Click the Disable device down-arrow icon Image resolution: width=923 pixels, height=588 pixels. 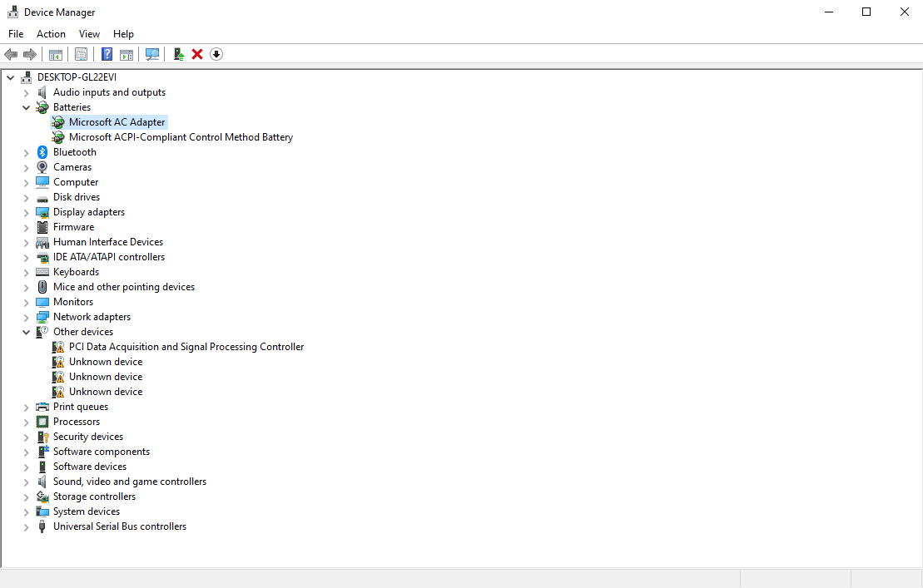click(x=216, y=55)
